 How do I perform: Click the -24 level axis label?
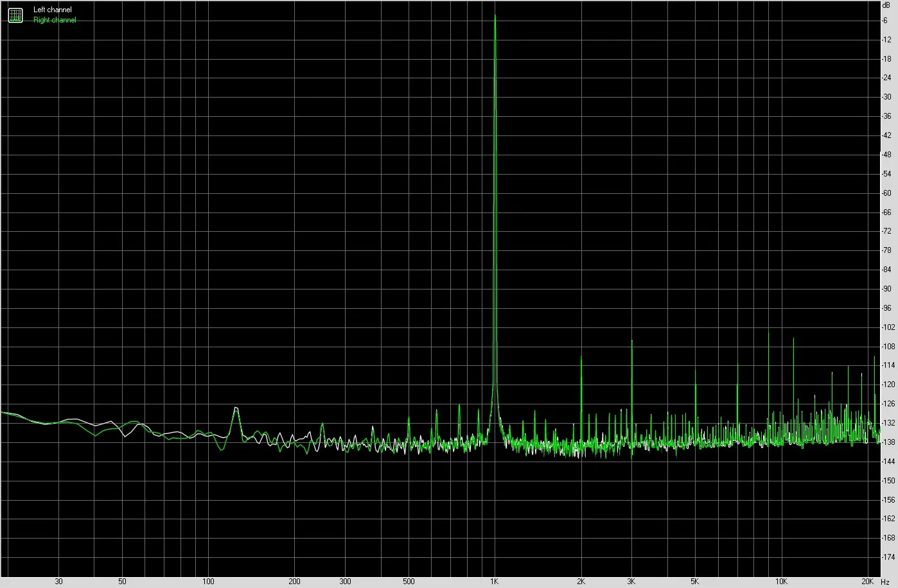tap(886, 78)
